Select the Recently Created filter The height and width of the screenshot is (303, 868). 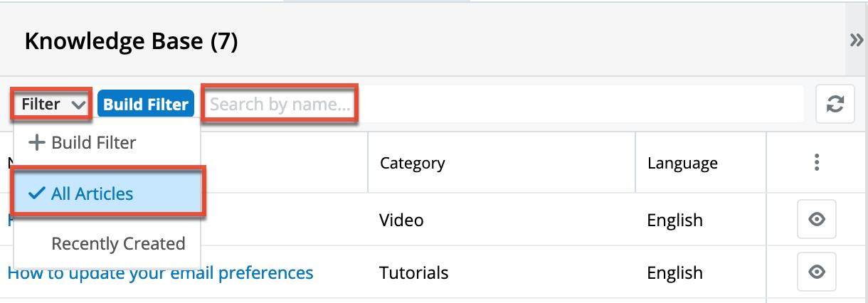point(117,243)
